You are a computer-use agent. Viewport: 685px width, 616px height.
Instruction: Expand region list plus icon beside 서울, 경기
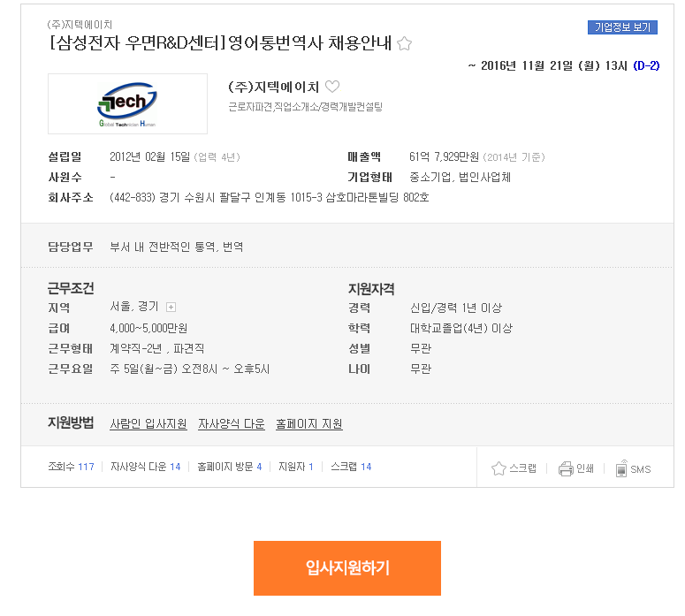click(171, 308)
